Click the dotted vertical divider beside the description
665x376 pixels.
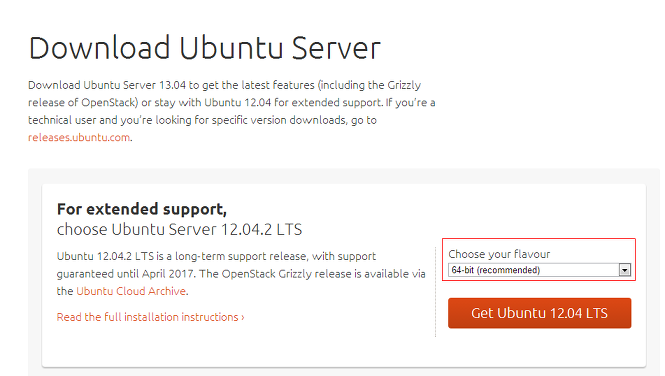(x=436, y=292)
